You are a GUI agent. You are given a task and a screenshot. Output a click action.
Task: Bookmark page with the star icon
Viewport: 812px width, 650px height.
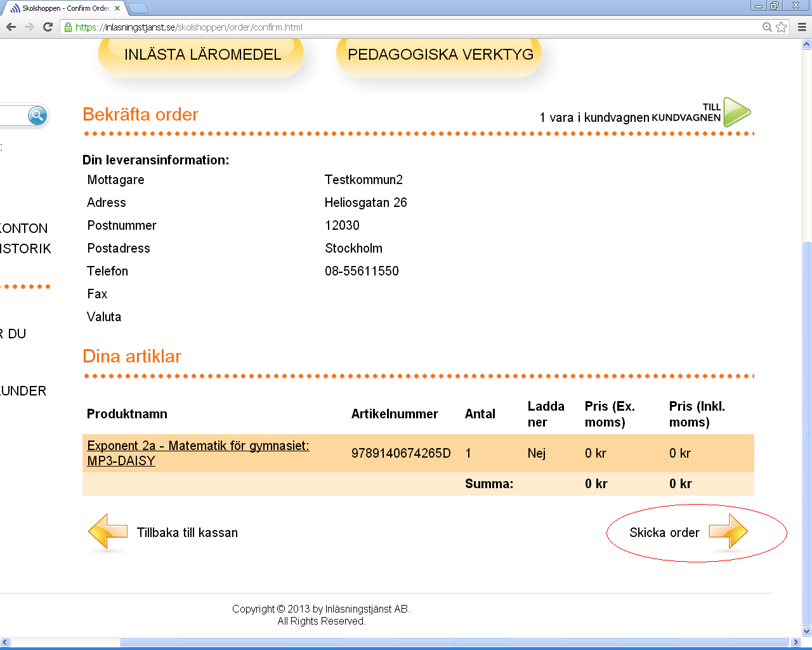(781, 27)
